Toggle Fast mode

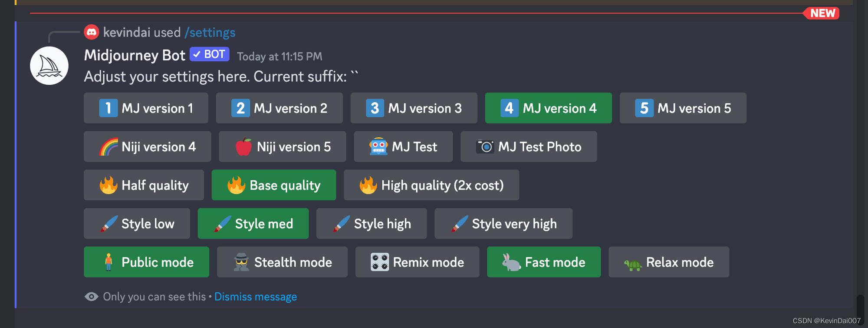click(544, 262)
